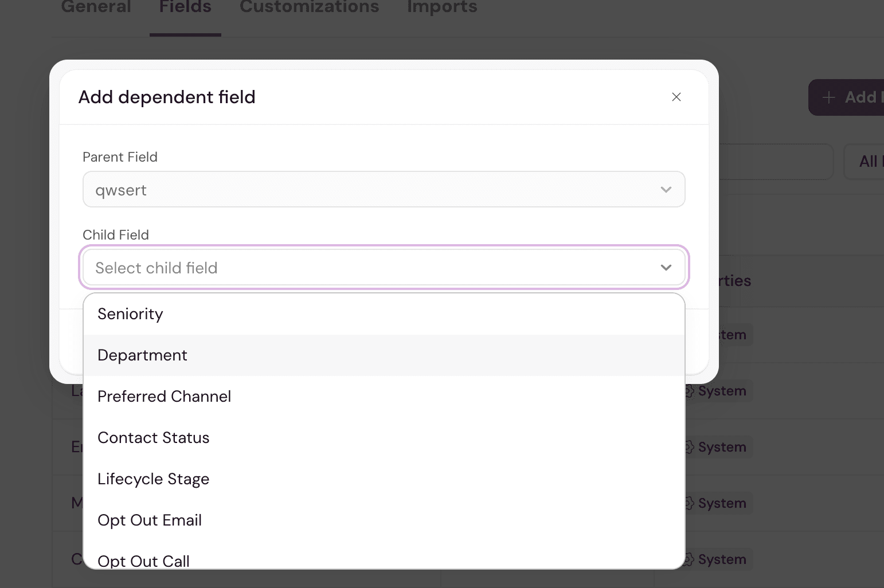Choose Seniority from the child field list
The image size is (884, 588).
[x=384, y=314]
